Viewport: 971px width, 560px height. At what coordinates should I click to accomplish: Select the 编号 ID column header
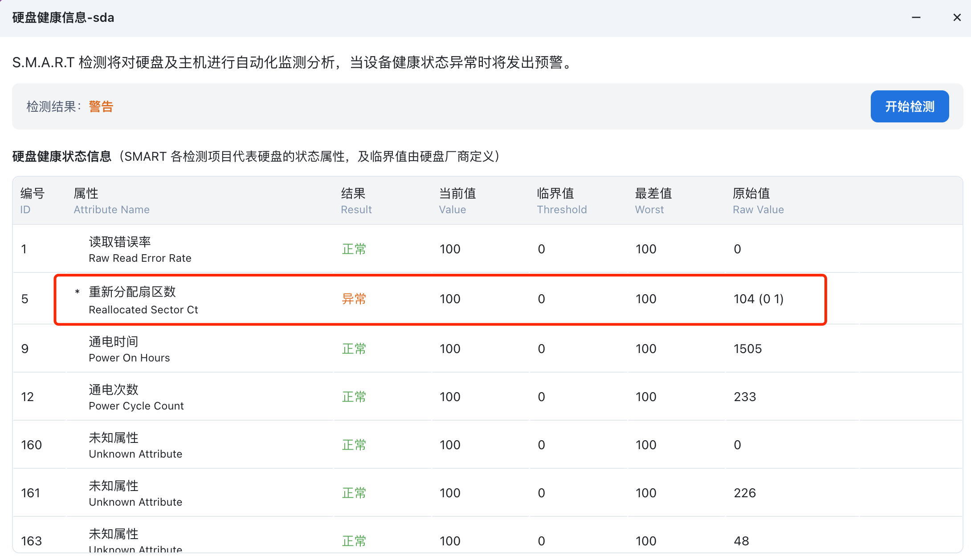pyautogui.click(x=33, y=201)
